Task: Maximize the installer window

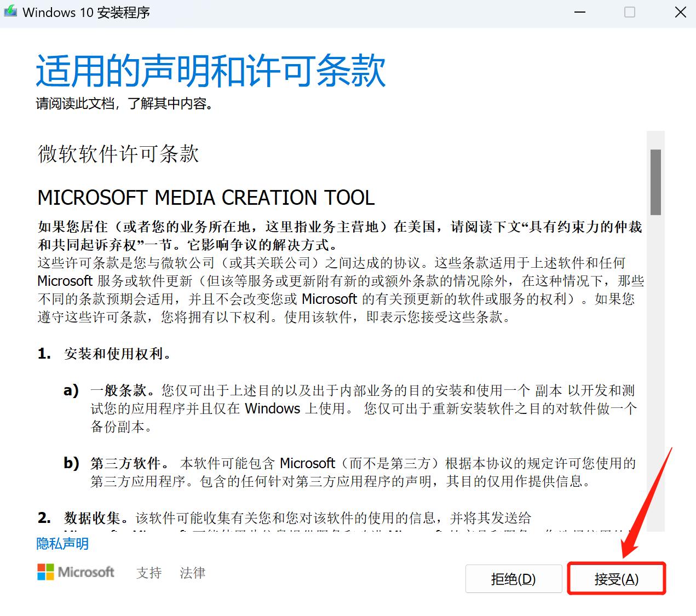Action: (x=629, y=11)
